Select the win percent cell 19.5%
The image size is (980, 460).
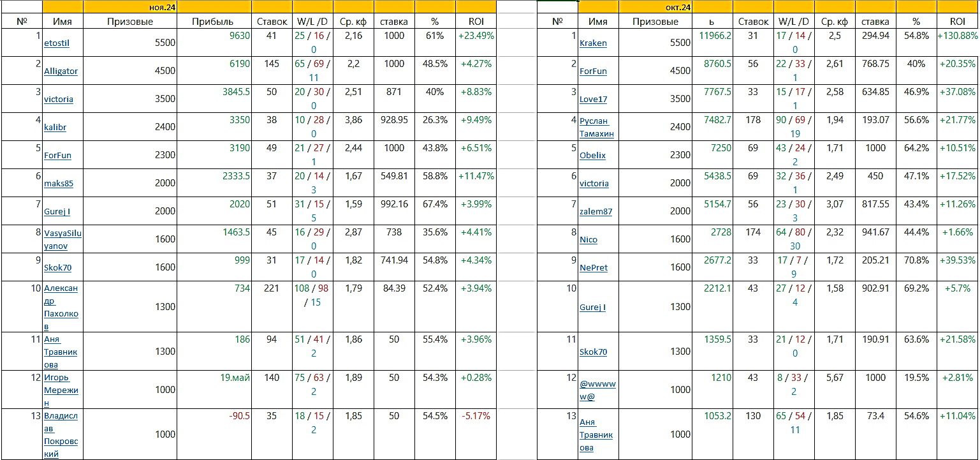916,390
